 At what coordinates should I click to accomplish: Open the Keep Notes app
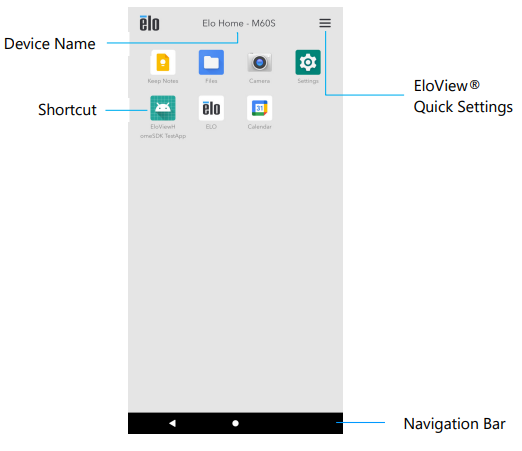[163, 62]
